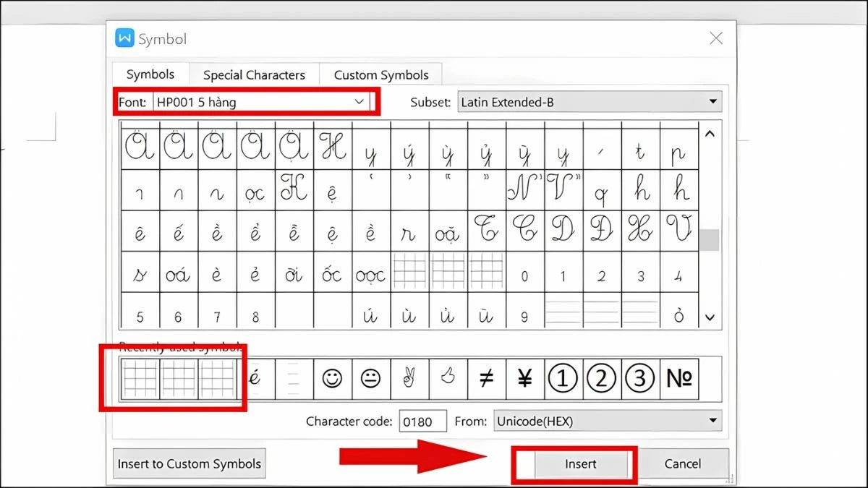
Task: Switch to the Special Characters tab
Action: (x=254, y=74)
